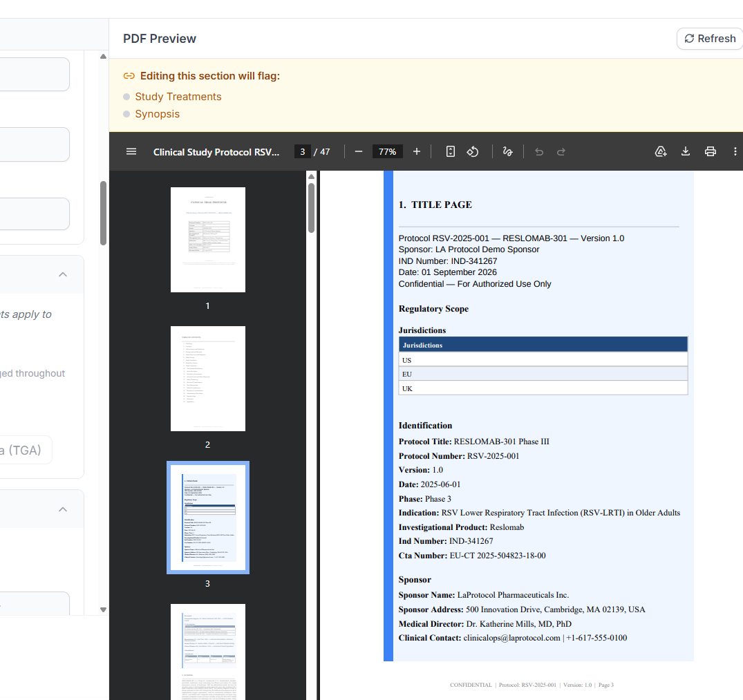Download the PDF file
The image size is (743, 700).
pos(685,151)
